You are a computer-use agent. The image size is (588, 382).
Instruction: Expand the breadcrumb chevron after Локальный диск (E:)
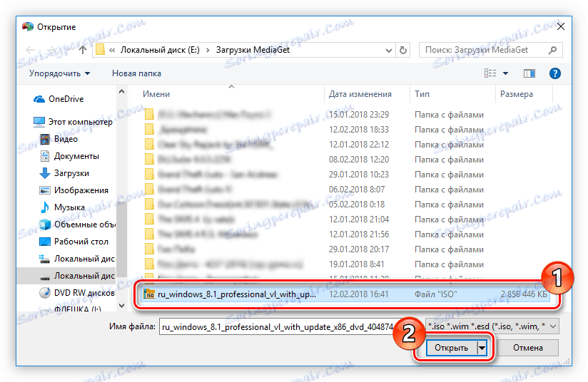click(208, 50)
